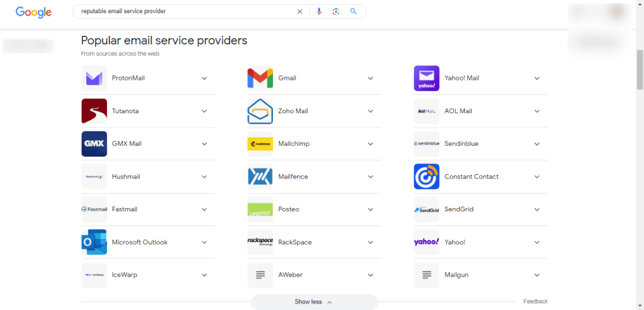Click the purple Yahoo! logo icon

click(426, 242)
